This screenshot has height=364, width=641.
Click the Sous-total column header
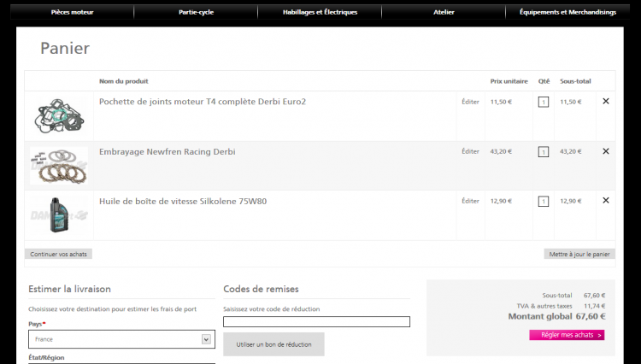point(575,81)
